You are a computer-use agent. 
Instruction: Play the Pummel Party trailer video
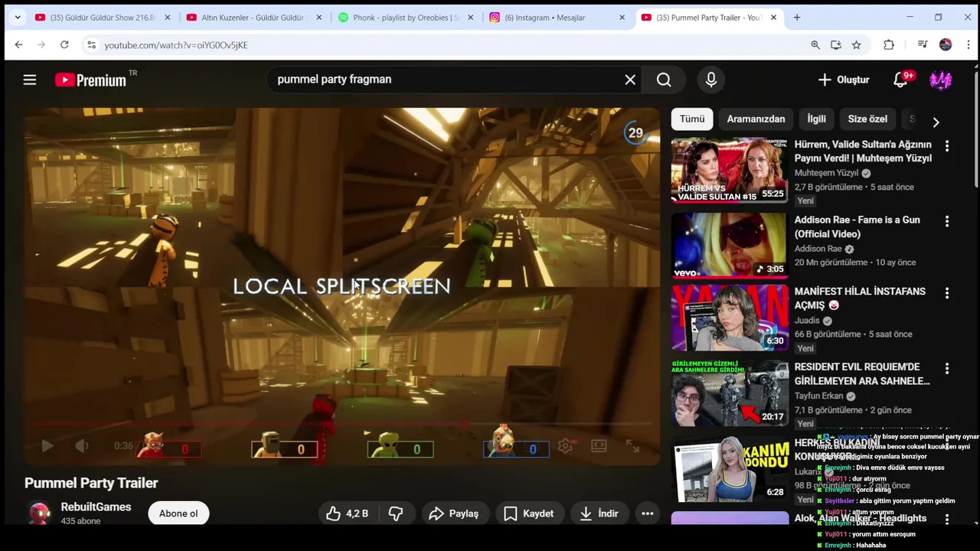click(47, 445)
